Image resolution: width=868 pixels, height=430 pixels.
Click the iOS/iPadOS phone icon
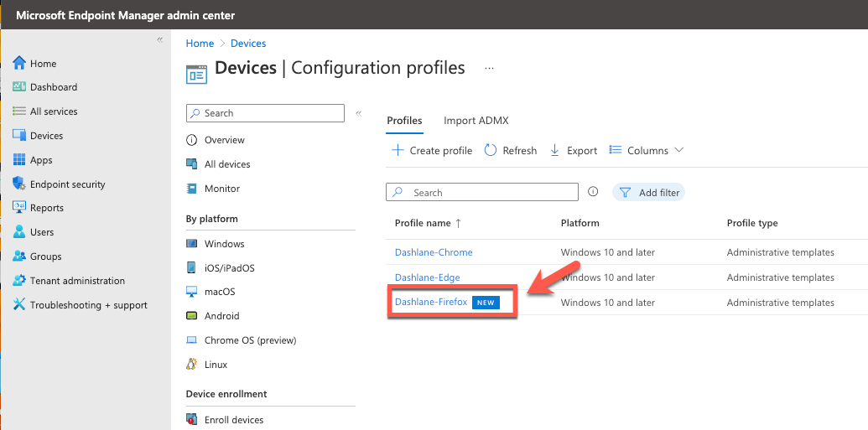tap(191, 268)
